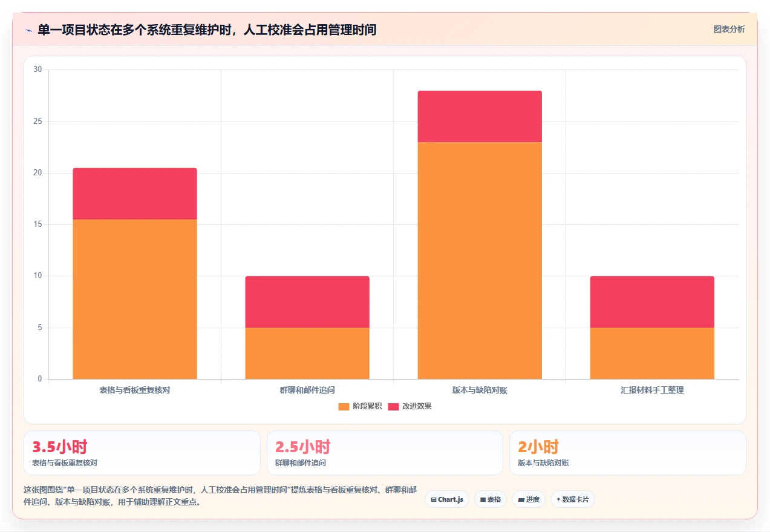Select the 2.5小时 data card

[385, 453]
